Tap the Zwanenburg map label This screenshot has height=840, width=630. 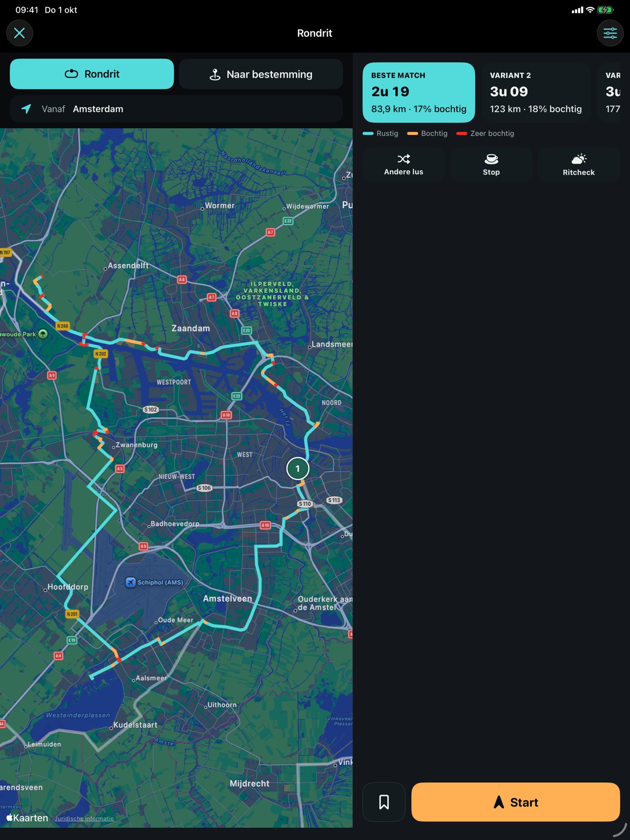tap(136, 445)
